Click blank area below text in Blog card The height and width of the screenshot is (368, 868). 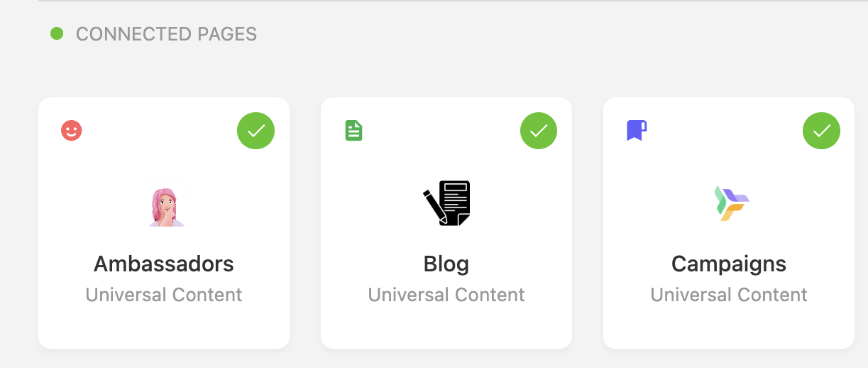click(x=446, y=327)
